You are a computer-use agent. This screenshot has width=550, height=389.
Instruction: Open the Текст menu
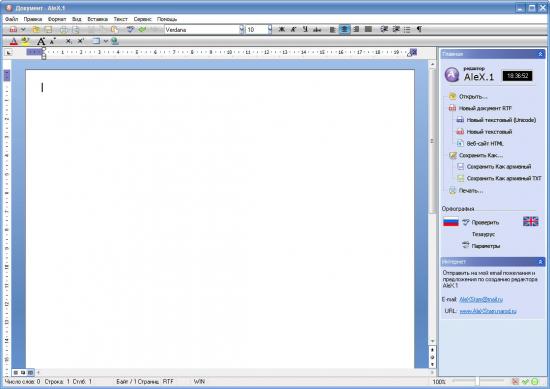tap(121, 19)
